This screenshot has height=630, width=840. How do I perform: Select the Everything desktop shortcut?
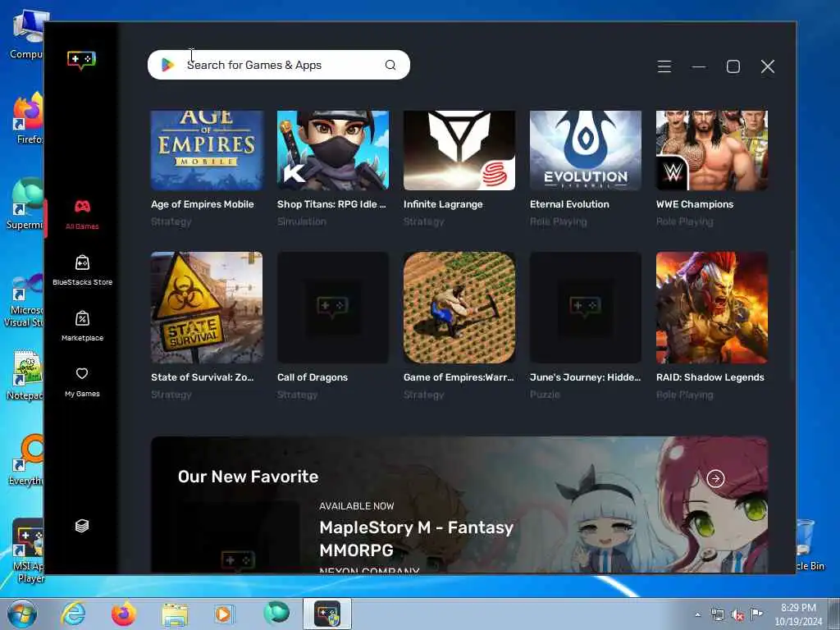coord(27,459)
